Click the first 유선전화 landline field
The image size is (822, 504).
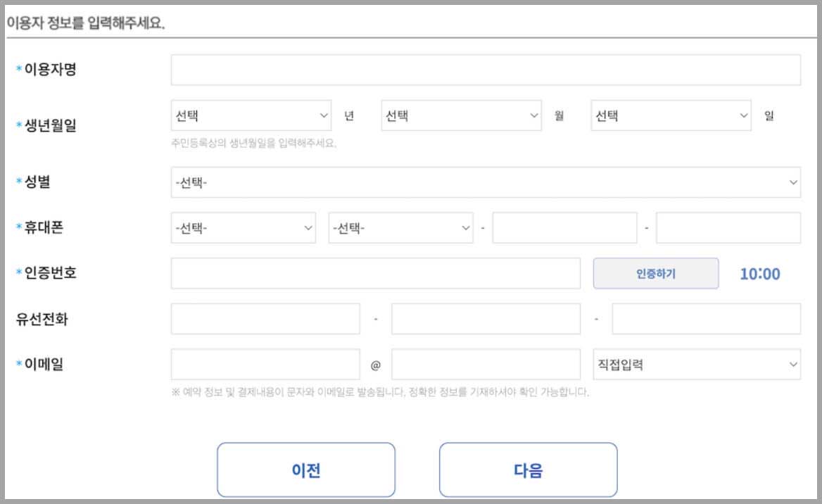[265, 318]
